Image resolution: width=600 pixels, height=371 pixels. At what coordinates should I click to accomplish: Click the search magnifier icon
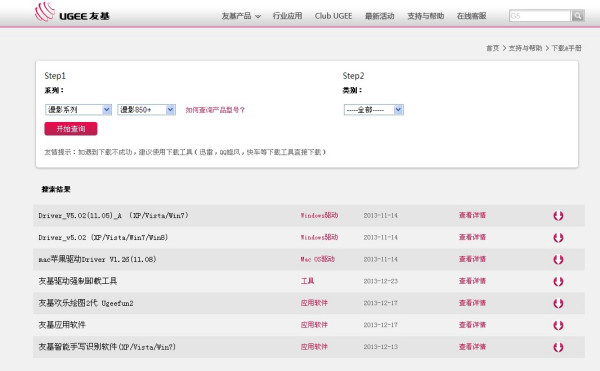[577, 16]
